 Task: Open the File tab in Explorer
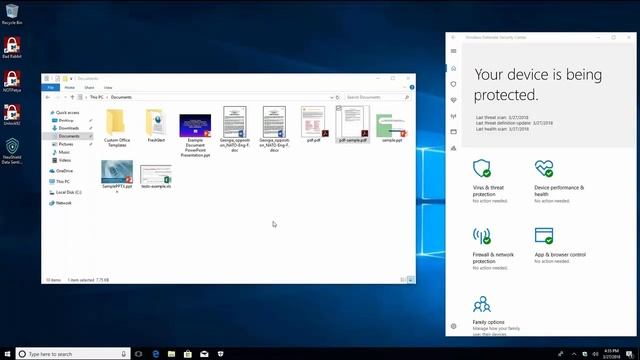click(51, 87)
